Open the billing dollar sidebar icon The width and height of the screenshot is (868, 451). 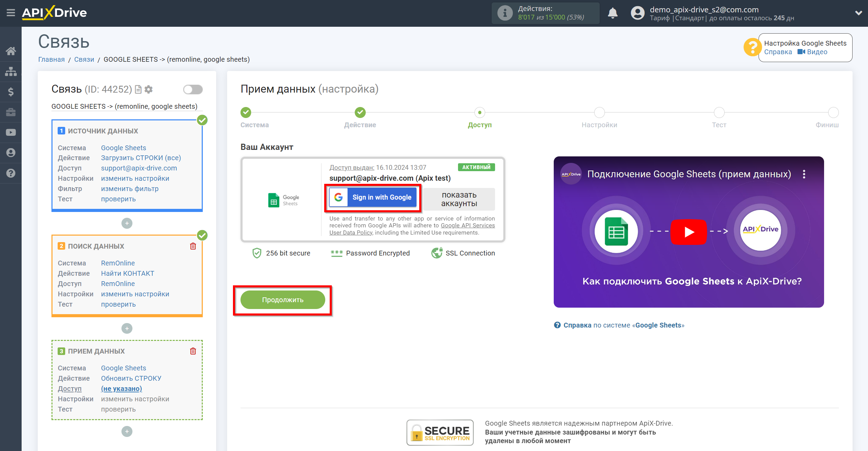[x=11, y=92]
